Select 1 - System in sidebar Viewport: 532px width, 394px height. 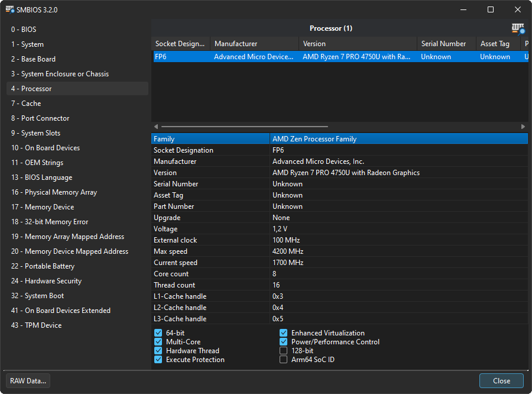77,44
